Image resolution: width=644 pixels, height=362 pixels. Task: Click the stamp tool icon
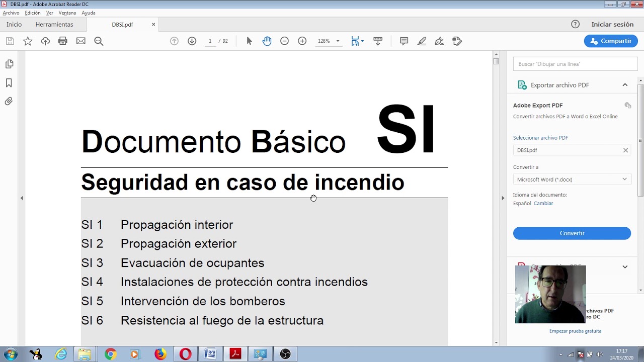[x=457, y=41]
